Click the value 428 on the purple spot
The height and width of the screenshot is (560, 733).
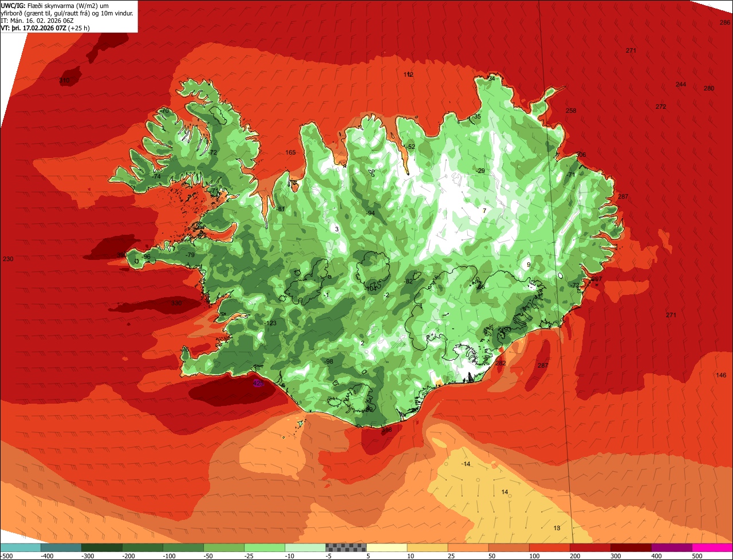[258, 383]
